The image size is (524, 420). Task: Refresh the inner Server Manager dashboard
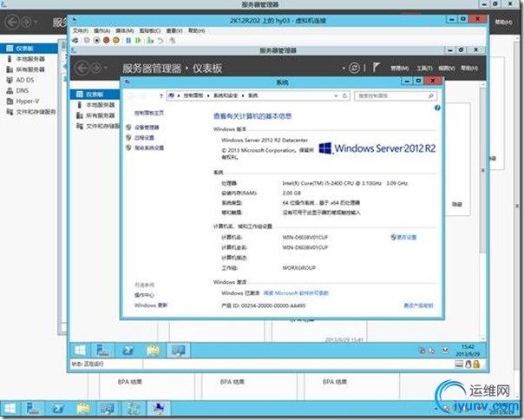coord(354,68)
